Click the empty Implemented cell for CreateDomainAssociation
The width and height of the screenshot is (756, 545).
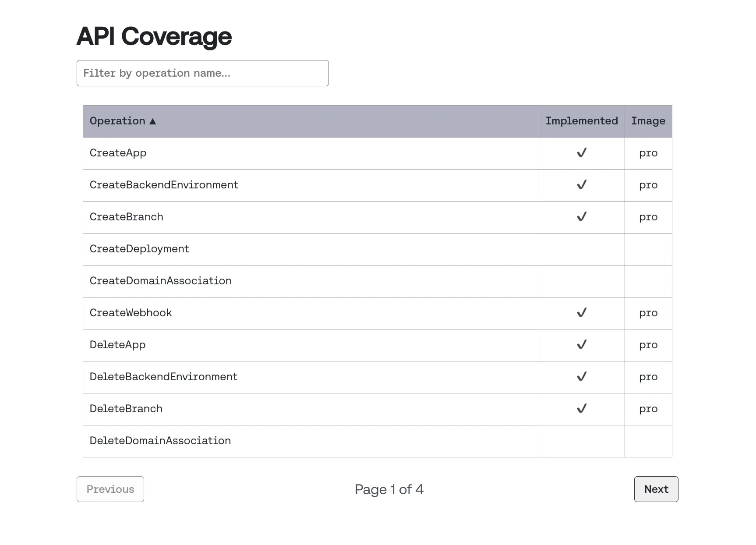tap(581, 281)
